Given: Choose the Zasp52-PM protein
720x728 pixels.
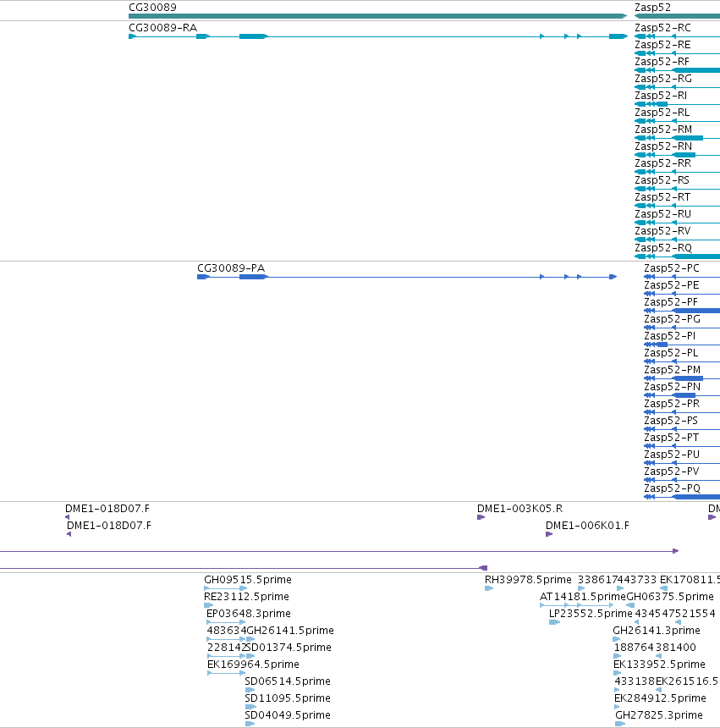Looking at the screenshot, I should 673,370.
